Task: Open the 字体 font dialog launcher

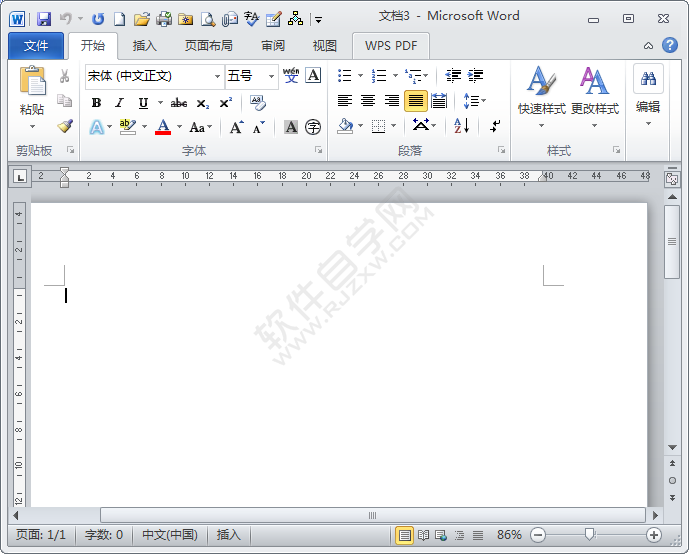Action: coord(319,150)
